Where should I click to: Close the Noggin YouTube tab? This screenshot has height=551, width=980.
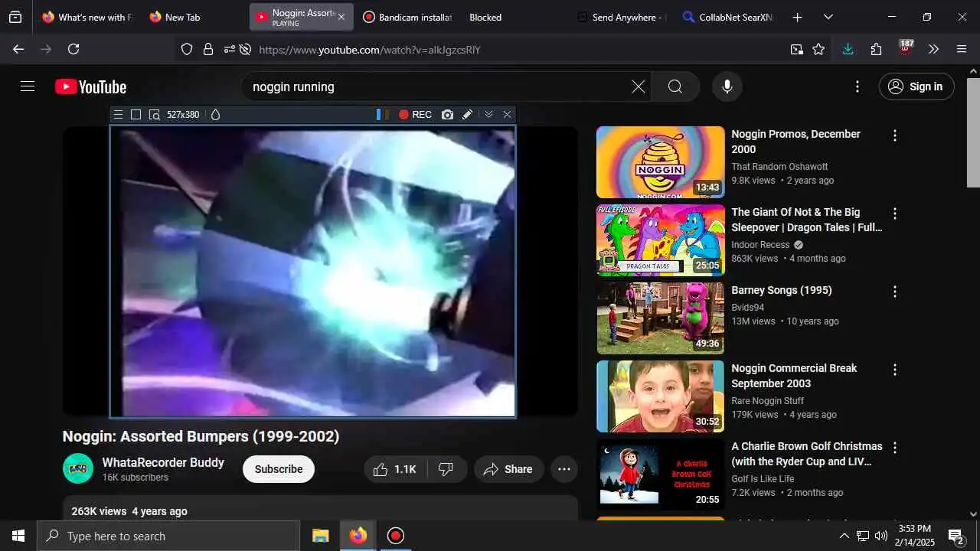click(x=341, y=17)
